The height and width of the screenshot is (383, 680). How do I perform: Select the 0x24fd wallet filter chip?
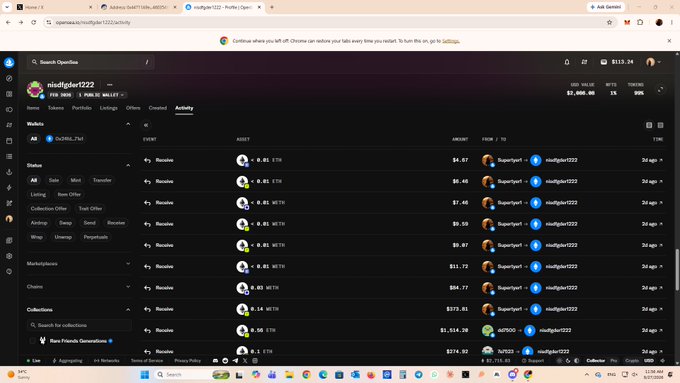click(65, 139)
